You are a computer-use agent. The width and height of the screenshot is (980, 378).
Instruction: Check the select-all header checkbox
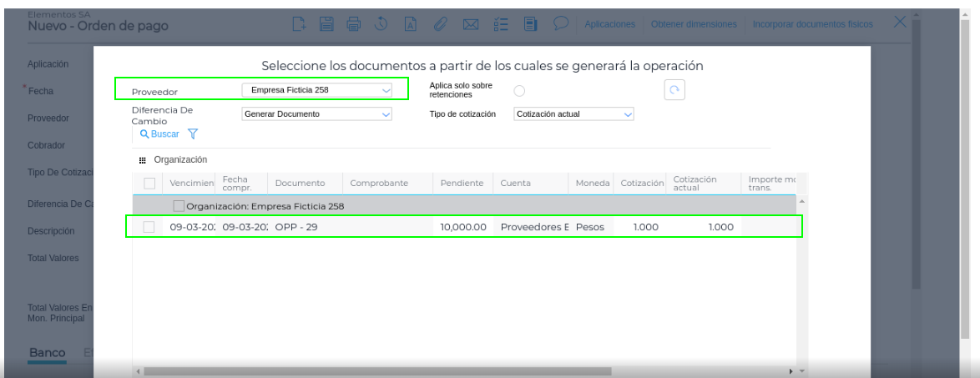tap(149, 184)
